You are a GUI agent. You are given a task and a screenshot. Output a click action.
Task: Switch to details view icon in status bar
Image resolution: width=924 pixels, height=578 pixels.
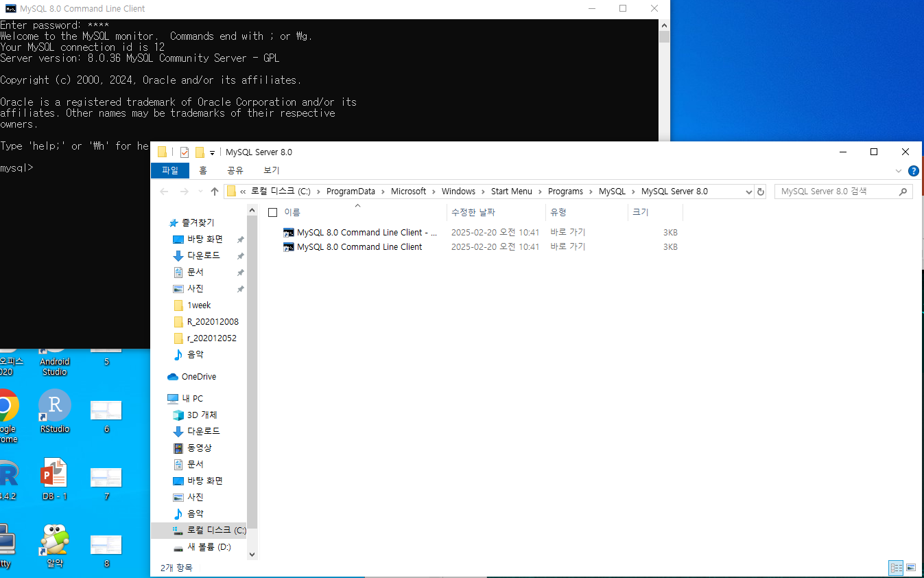(896, 568)
